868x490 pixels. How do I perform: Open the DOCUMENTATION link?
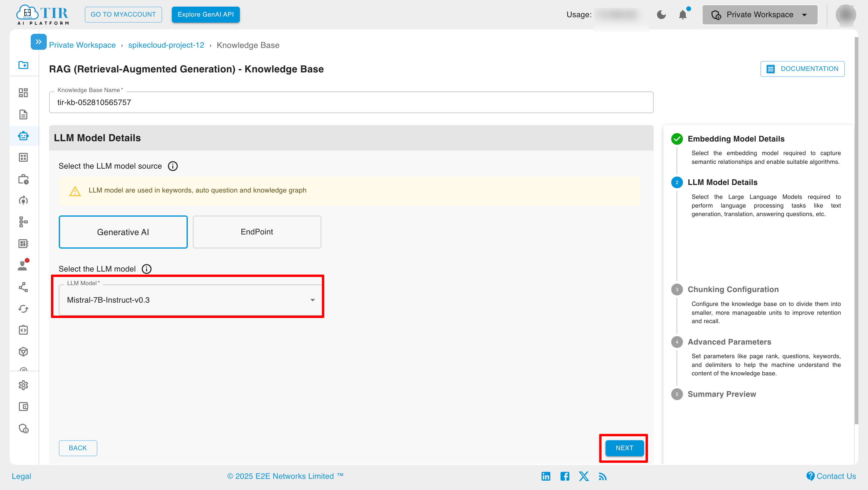click(802, 68)
